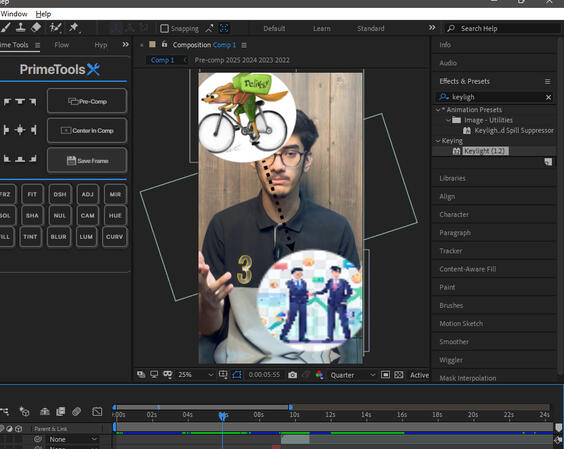
Task: Open the Quarter resolution dropdown
Action: [x=353, y=375]
